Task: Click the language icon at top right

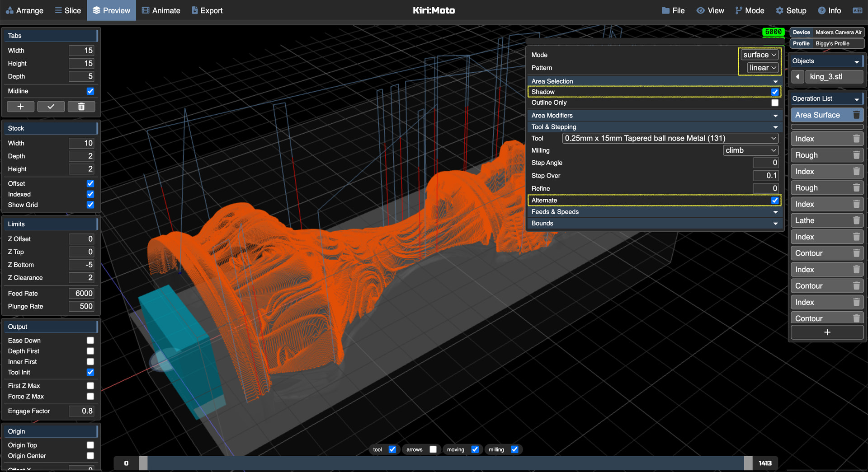Action: [x=857, y=10]
